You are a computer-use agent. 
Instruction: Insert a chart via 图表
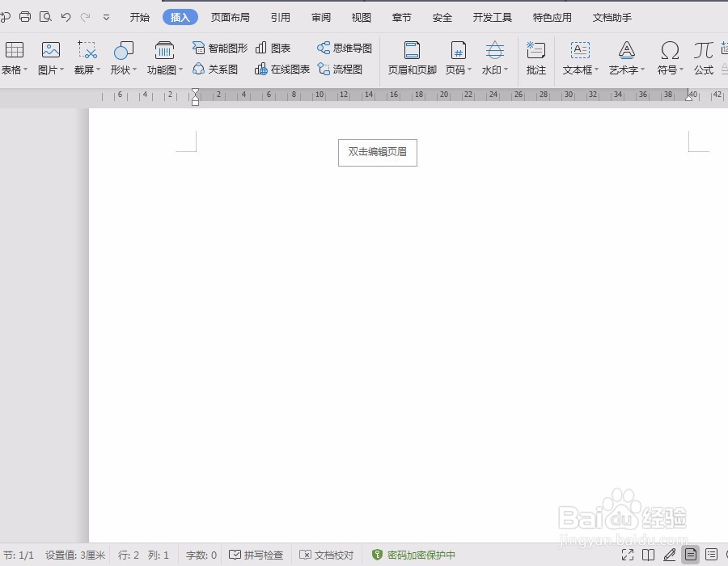click(x=273, y=47)
